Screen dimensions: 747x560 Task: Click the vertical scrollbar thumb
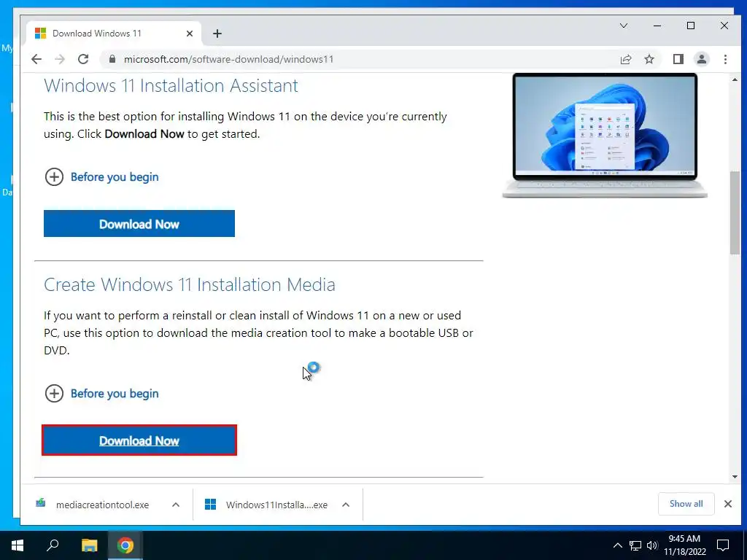click(x=735, y=213)
